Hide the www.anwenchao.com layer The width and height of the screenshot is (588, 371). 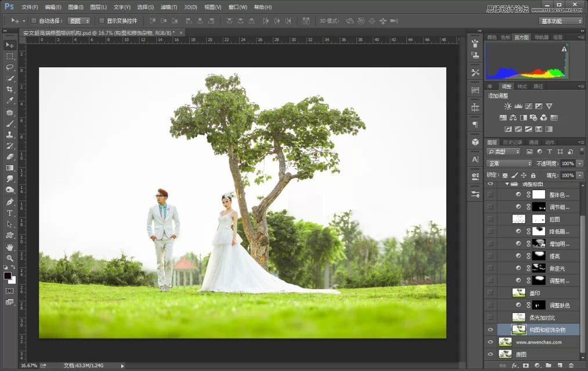(490, 341)
